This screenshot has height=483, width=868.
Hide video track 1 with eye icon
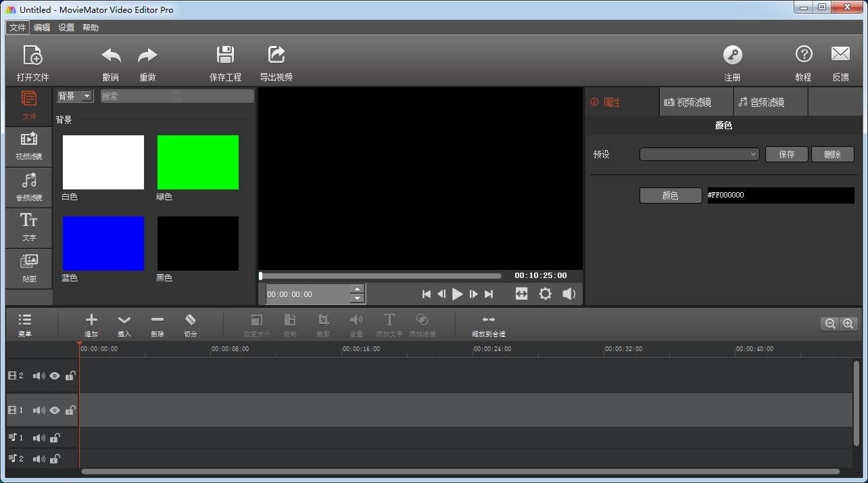click(x=55, y=410)
